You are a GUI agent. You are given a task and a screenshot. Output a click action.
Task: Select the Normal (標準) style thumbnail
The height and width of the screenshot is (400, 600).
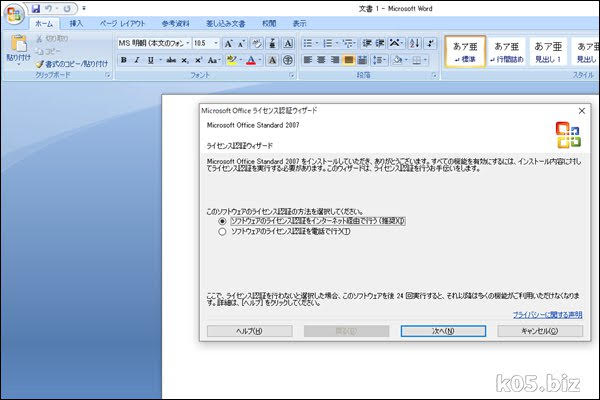[x=465, y=52]
